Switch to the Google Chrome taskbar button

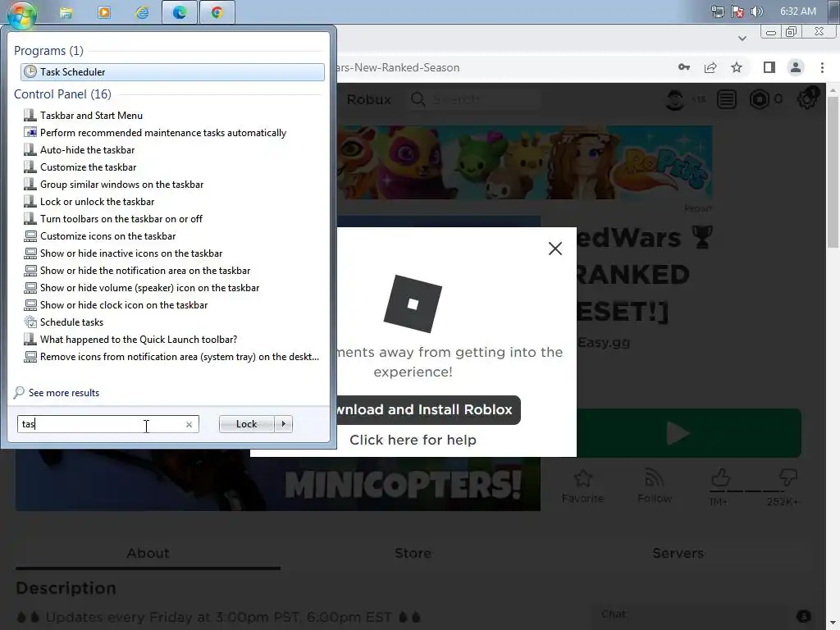(217, 12)
